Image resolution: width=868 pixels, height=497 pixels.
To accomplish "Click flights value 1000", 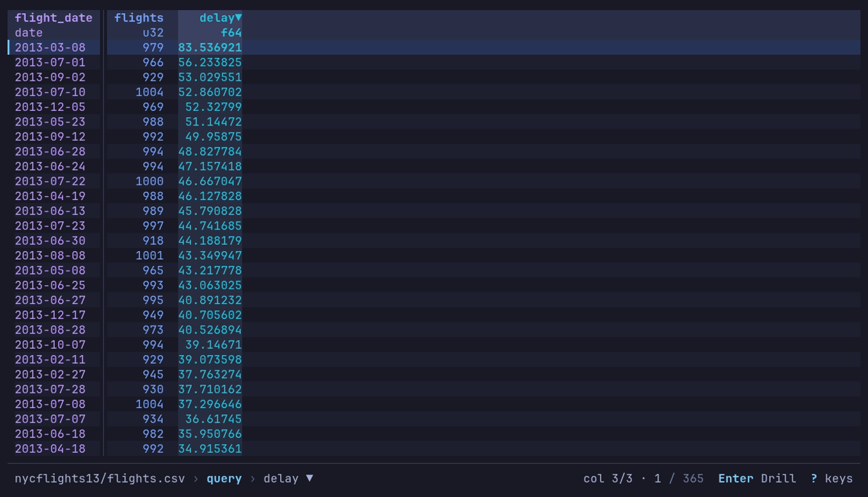I will [x=150, y=181].
